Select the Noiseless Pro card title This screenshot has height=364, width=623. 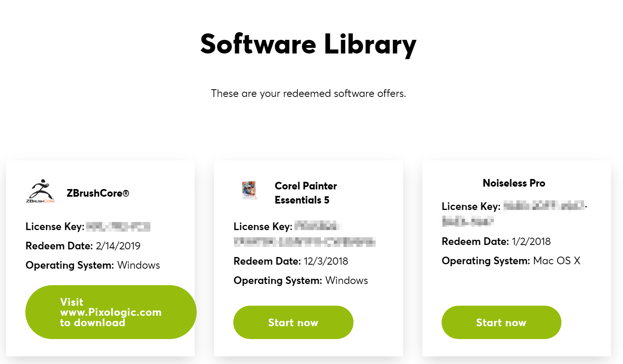(514, 183)
